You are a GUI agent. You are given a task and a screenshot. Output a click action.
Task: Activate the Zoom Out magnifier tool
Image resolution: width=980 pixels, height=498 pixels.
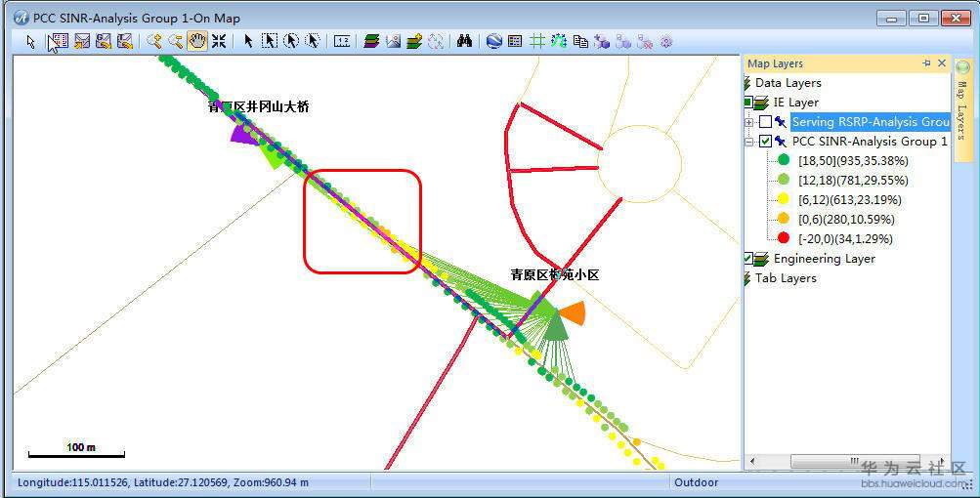pyautogui.click(x=176, y=42)
